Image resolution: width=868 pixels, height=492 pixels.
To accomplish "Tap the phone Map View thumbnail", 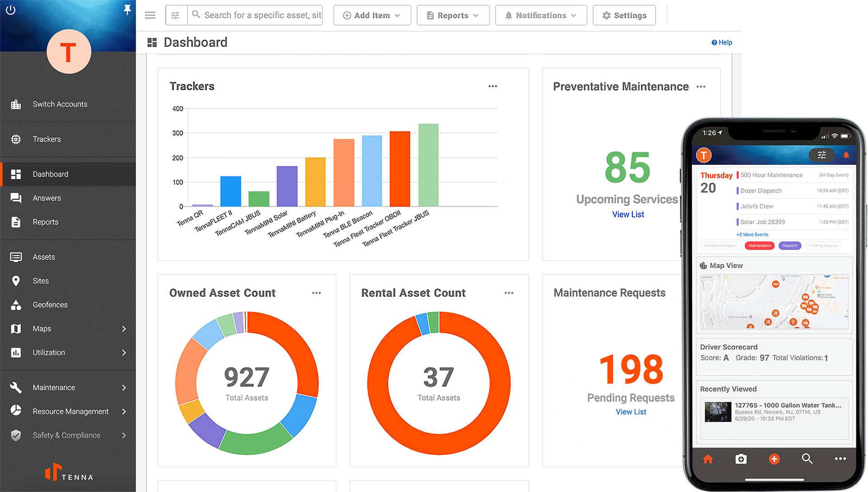I will coord(774,302).
